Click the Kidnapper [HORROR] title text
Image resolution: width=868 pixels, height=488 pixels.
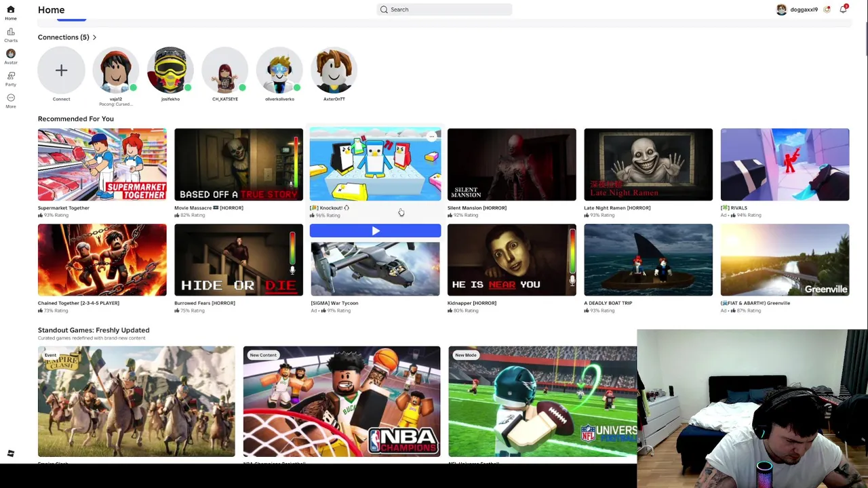[472, 303]
